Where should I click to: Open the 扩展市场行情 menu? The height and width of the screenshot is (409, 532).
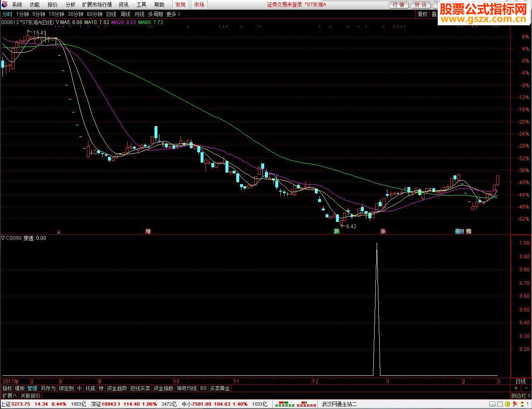tap(97, 5)
